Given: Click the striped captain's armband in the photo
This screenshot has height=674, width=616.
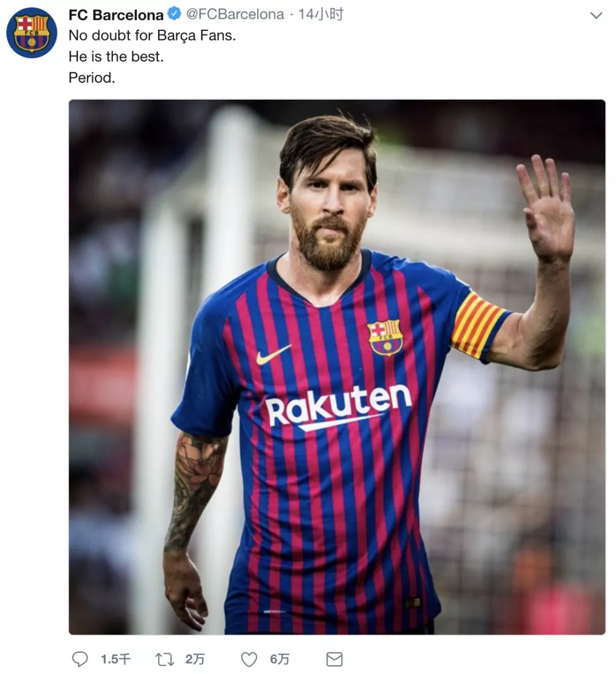Looking at the screenshot, I should coord(477,325).
